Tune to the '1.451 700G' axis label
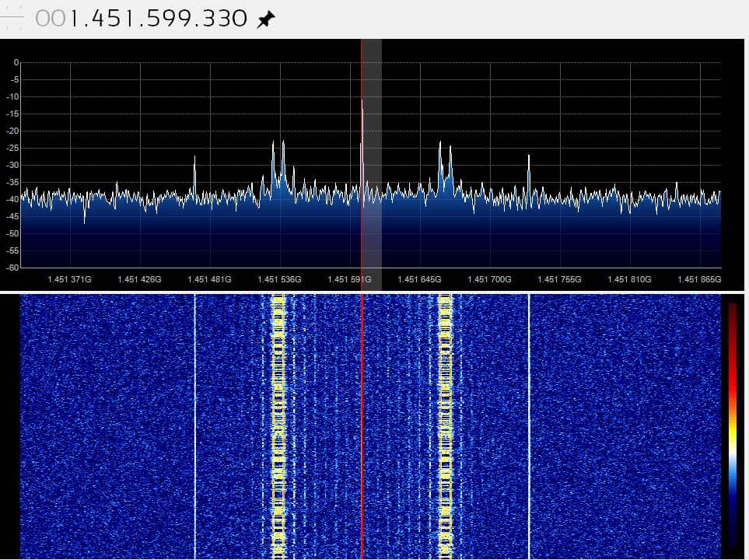Screen dimensions: 749x560 pyautogui.click(x=490, y=279)
